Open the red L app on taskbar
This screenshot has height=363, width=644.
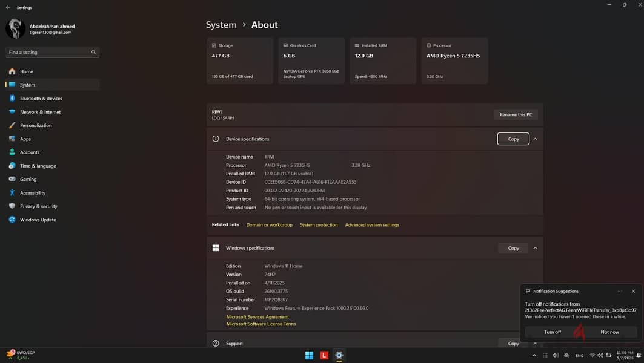click(324, 355)
